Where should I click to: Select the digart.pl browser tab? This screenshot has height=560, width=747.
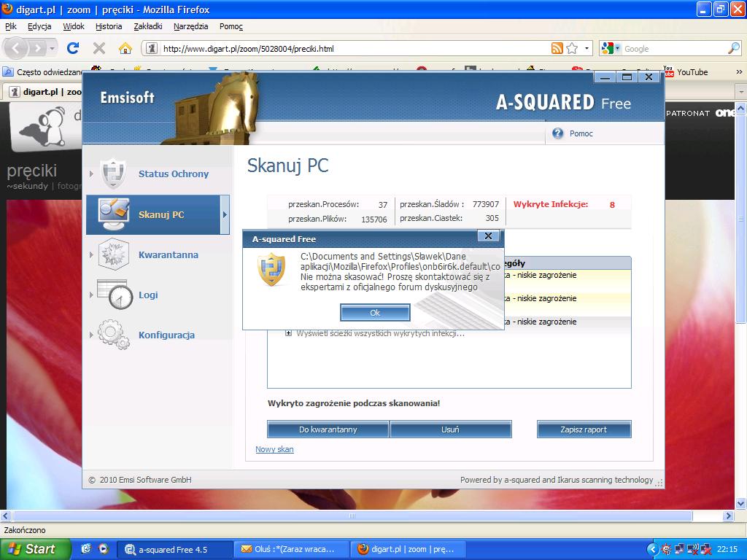[x=43, y=91]
